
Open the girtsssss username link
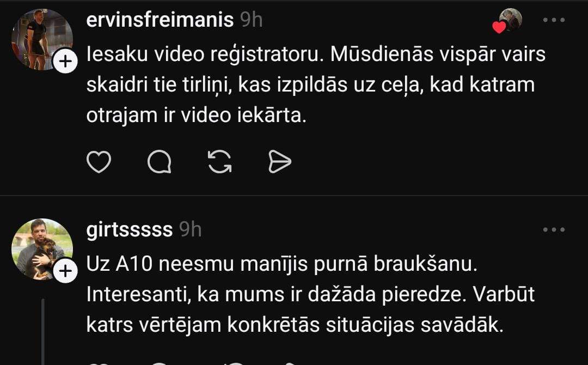130,230
